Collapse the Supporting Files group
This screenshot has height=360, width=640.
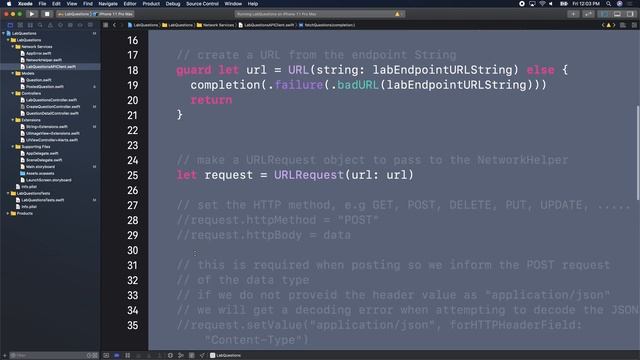[x=13, y=147]
